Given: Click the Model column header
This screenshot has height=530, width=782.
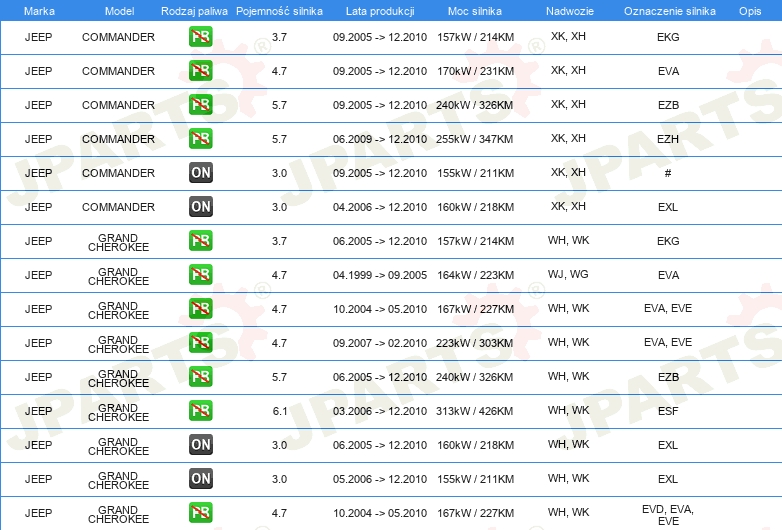Looking at the screenshot, I should coord(119,11).
